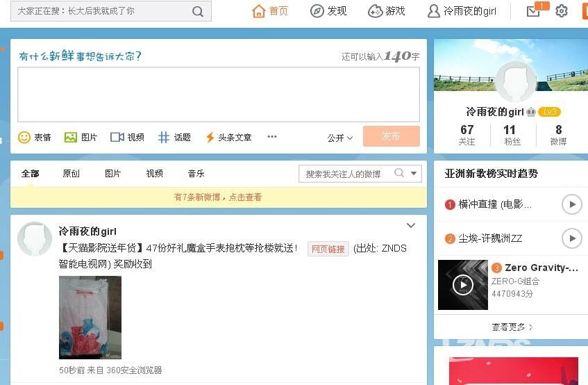Click 360安全浏览器 source link
Viewport: 588px width, 385px height.
pos(134,370)
